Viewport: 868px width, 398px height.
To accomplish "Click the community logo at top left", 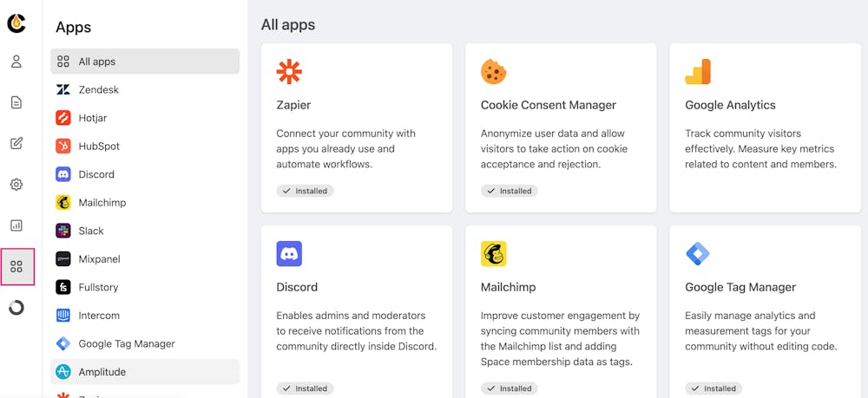I will point(16,23).
